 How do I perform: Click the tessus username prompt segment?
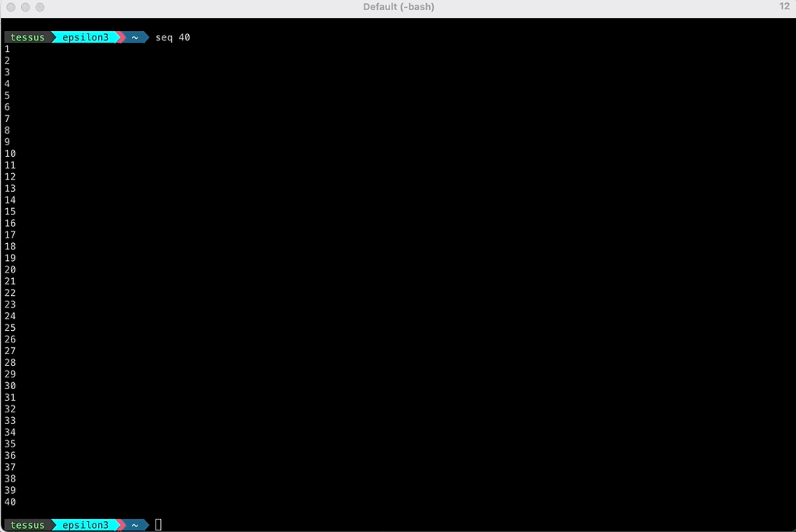[x=27, y=37]
